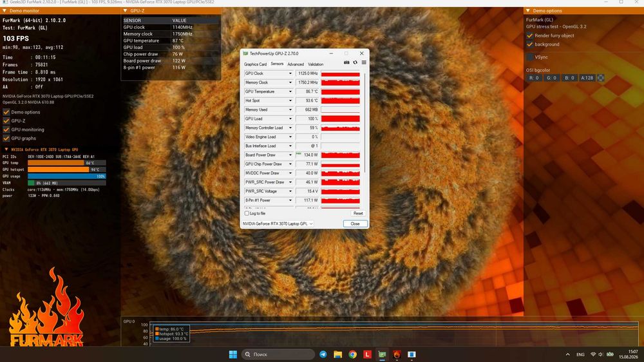Screen dimensions: 644x362
Task: Click the ENG language indicator
Action: pos(580,354)
